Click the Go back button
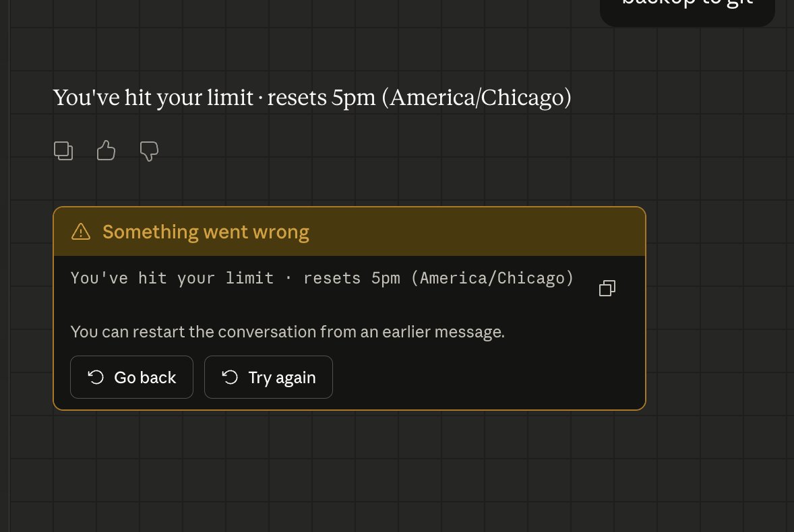 point(131,377)
